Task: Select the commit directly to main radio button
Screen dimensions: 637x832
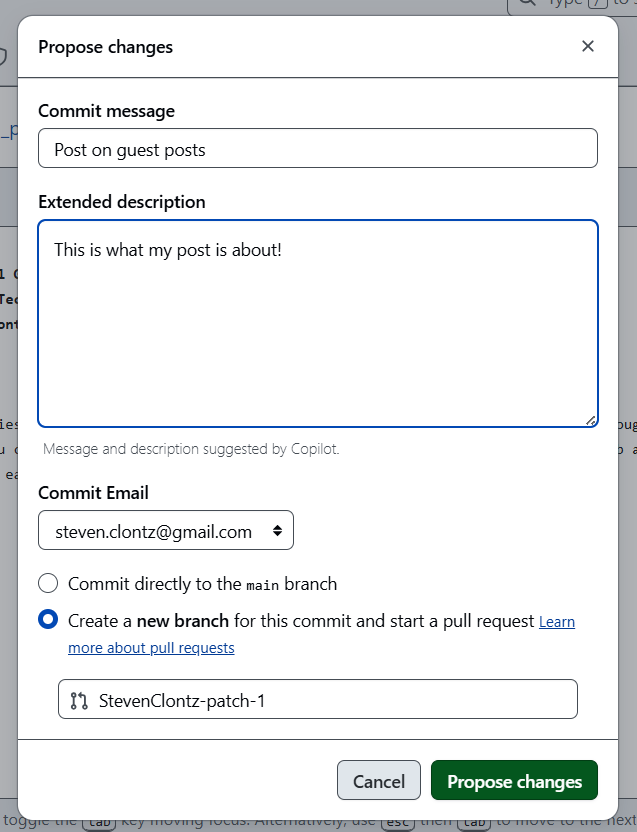Action: pos(48,584)
